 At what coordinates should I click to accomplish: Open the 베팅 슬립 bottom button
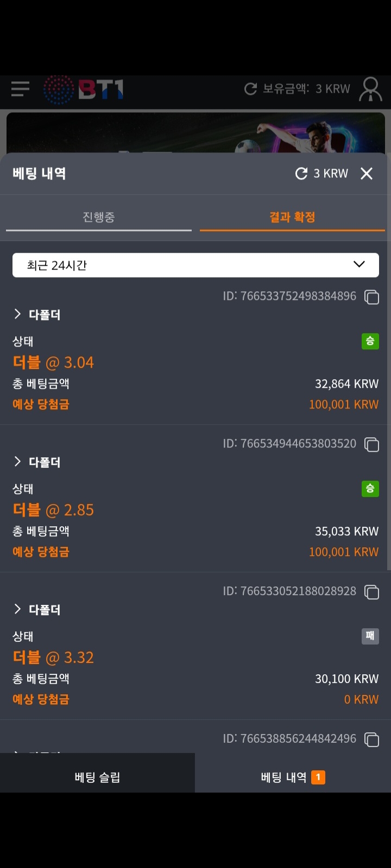tap(97, 777)
